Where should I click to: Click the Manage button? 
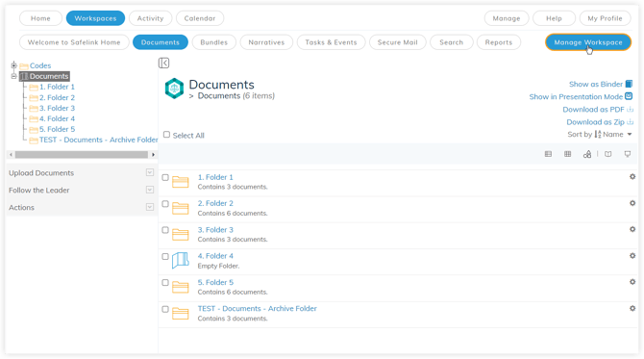pos(507,18)
